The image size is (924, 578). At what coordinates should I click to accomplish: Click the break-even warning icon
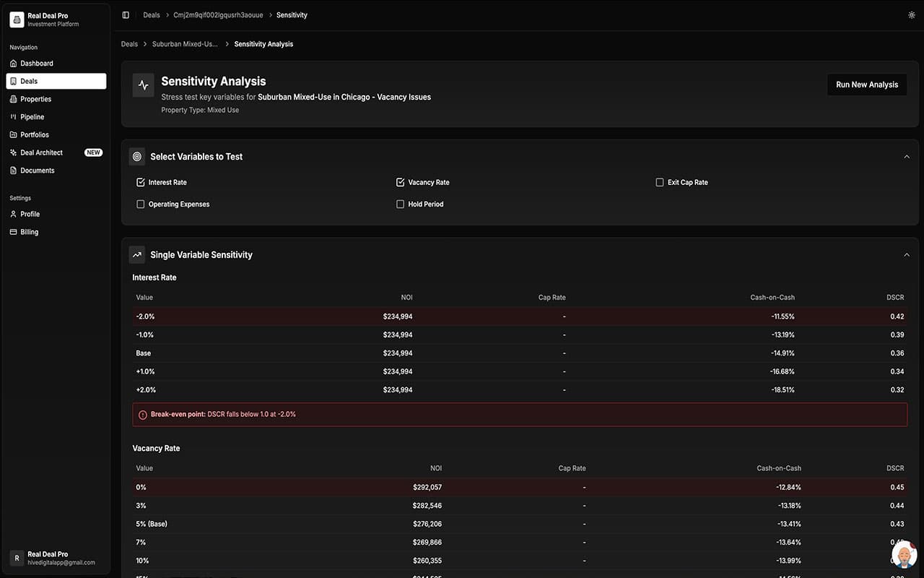143,415
